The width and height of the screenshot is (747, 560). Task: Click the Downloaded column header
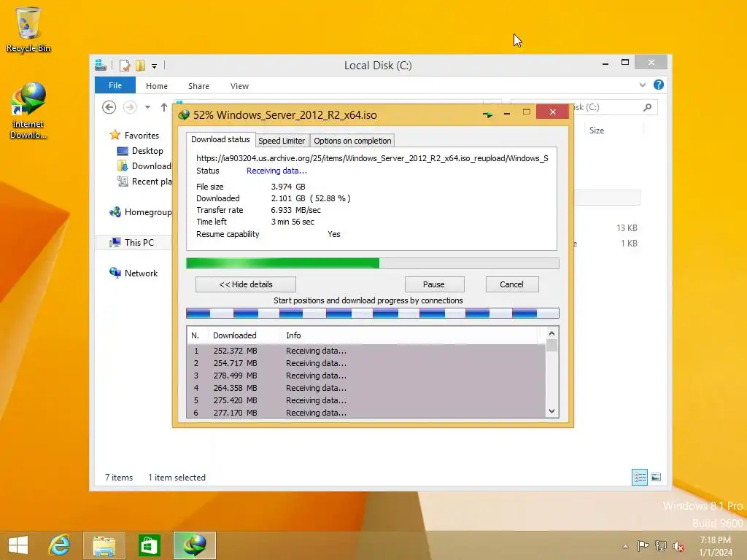click(245, 335)
